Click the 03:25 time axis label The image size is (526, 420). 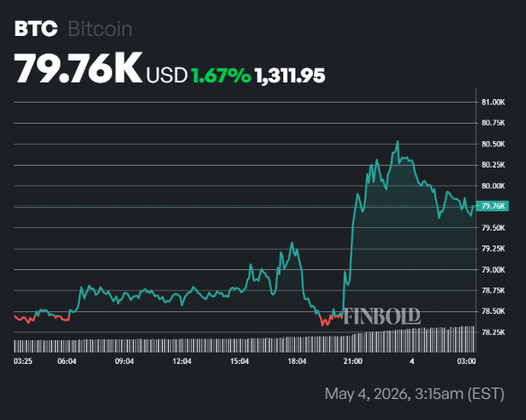click(23, 361)
